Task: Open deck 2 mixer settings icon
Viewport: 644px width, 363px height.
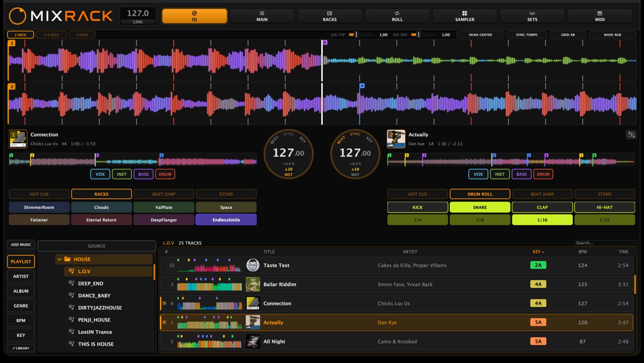Action: click(631, 135)
